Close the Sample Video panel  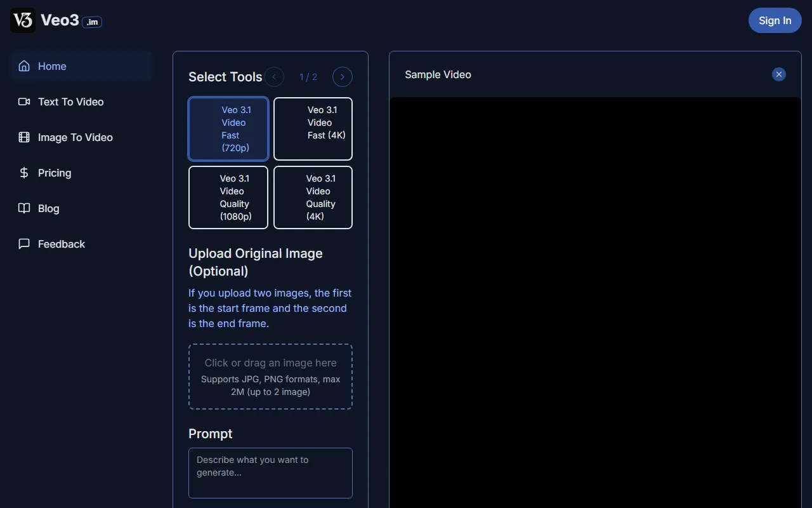pyautogui.click(x=779, y=74)
